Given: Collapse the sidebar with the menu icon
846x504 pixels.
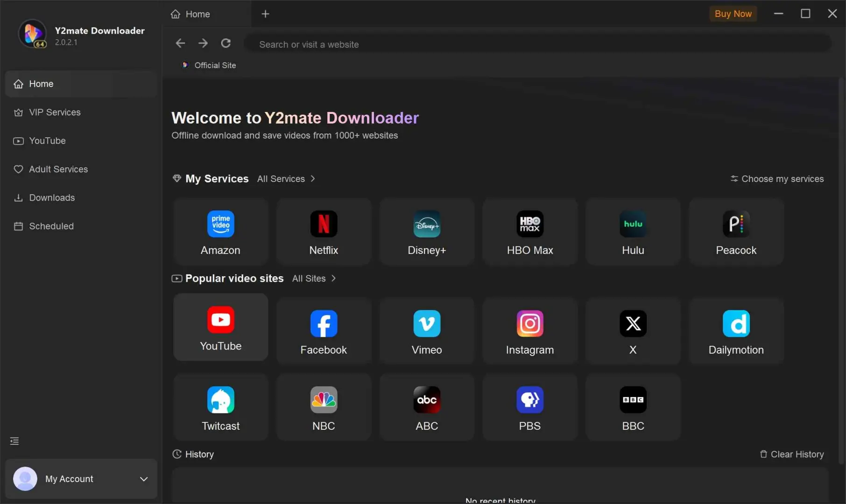Looking at the screenshot, I should [14, 441].
